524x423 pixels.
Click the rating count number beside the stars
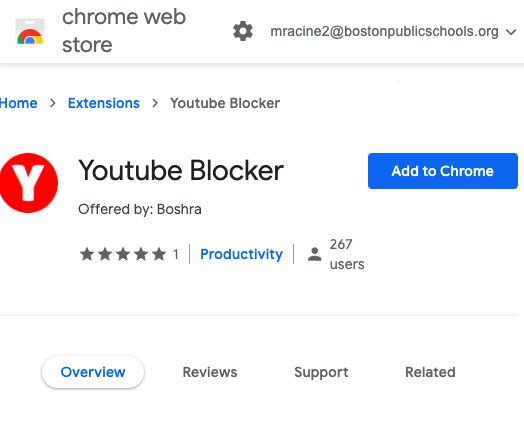tap(176, 255)
